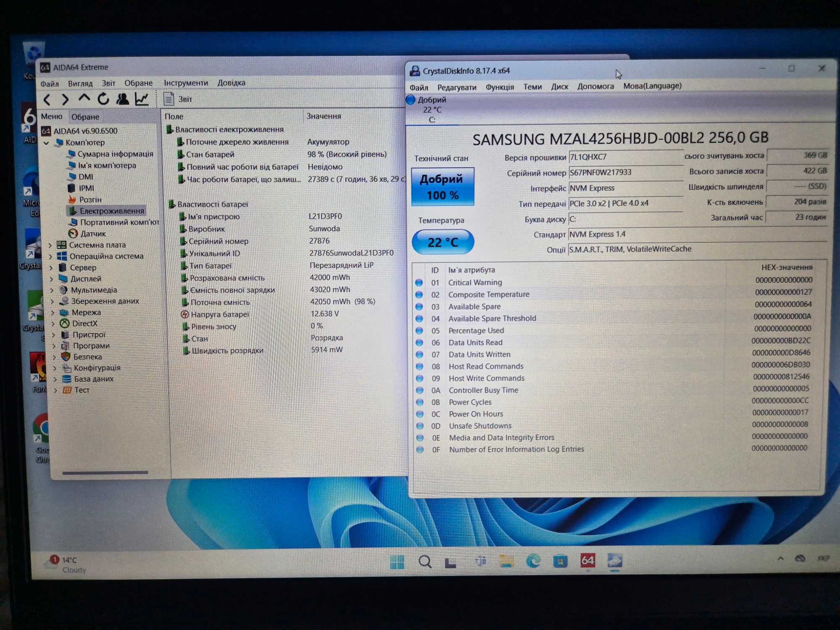
Task: Open Інструменти menu in AIDA64
Action: click(186, 83)
